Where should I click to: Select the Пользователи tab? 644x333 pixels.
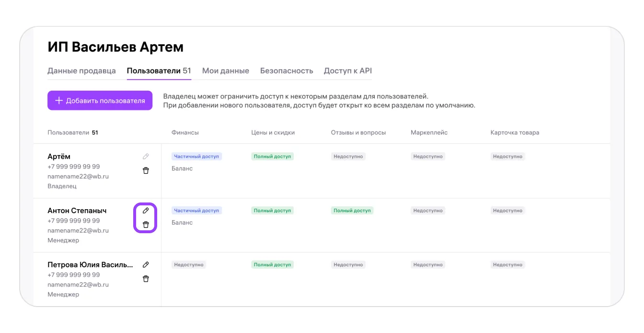(159, 71)
